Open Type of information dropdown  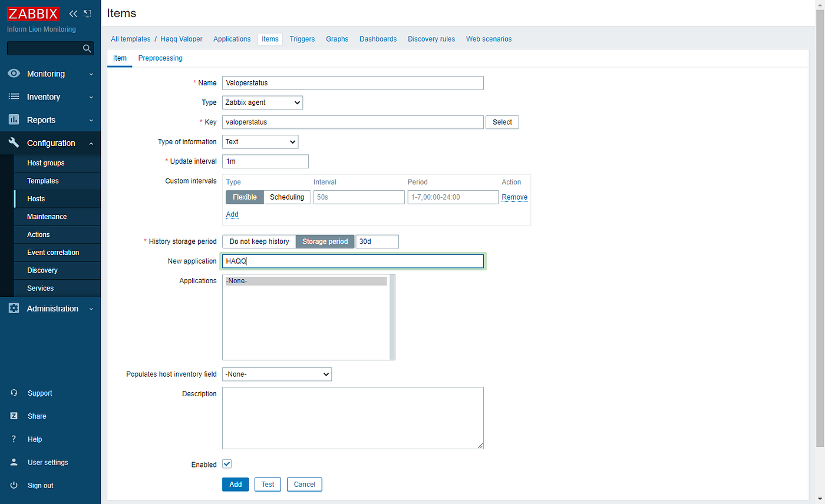[260, 142]
